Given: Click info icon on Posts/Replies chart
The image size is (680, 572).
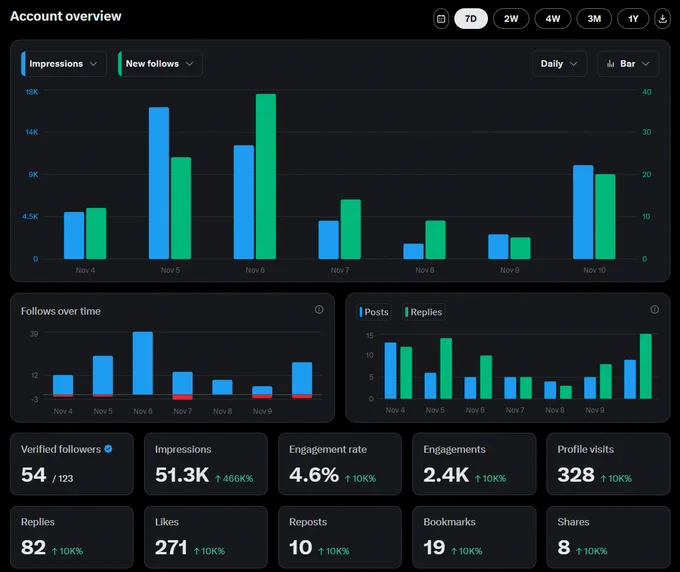Looking at the screenshot, I should tap(654, 310).
